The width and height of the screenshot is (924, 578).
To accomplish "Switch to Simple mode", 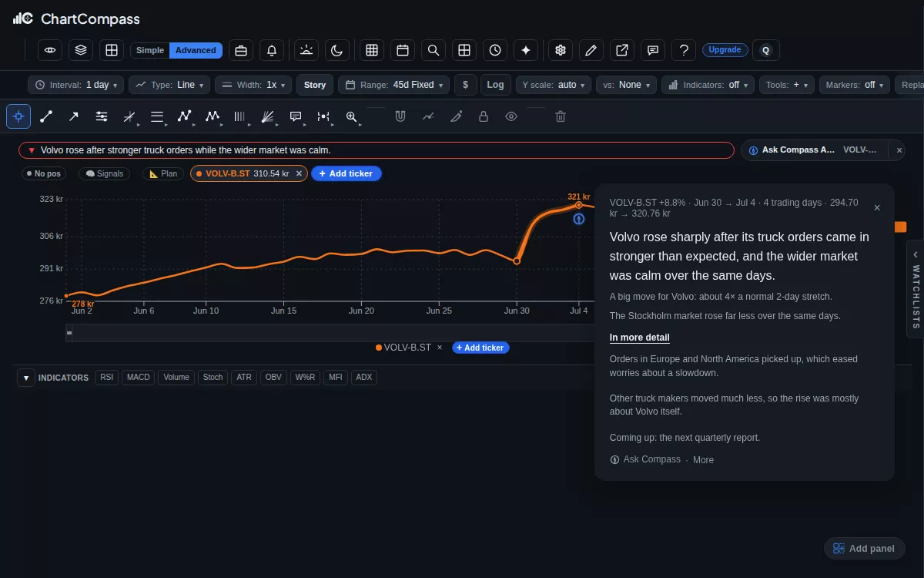I will 150,50.
